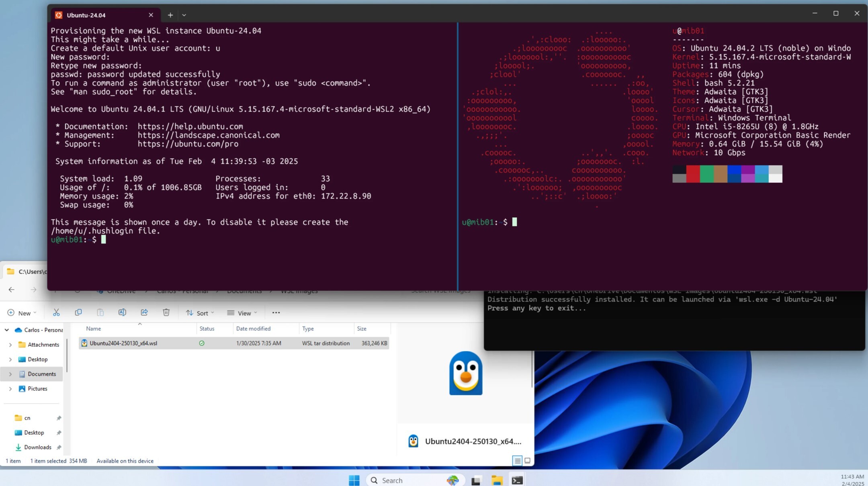Open Windows Terminal from the taskbar
This screenshot has width=868, height=486.
[x=517, y=480]
